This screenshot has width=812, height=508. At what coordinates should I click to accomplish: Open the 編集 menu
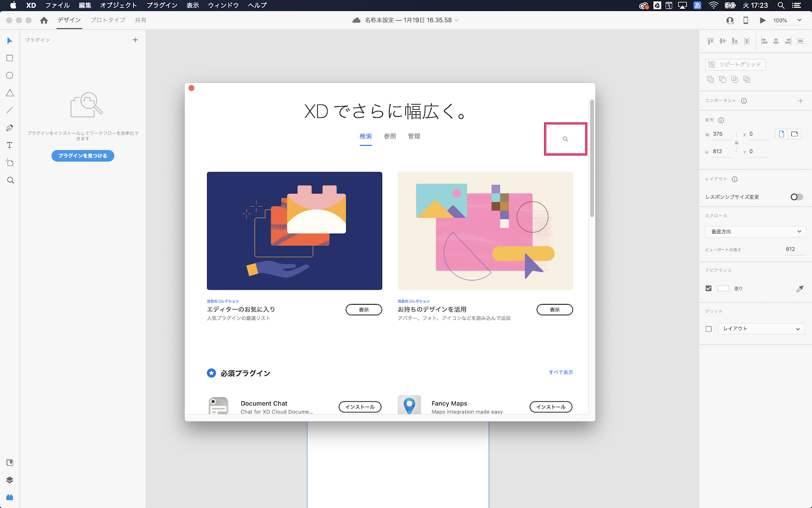(85, 6)
